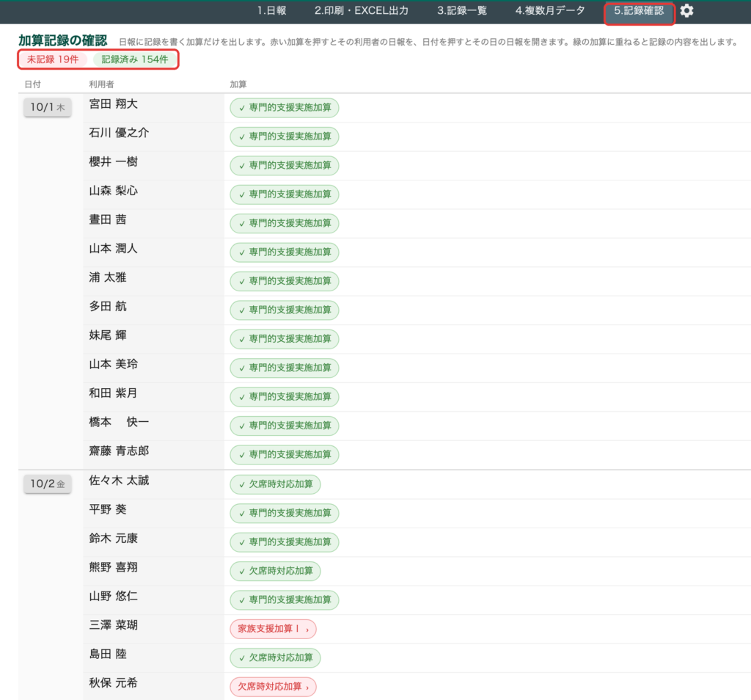Open the 5.記録確認 tab
Image resolution: width=751 pixels, height=700 pixels.
[639, 10]
